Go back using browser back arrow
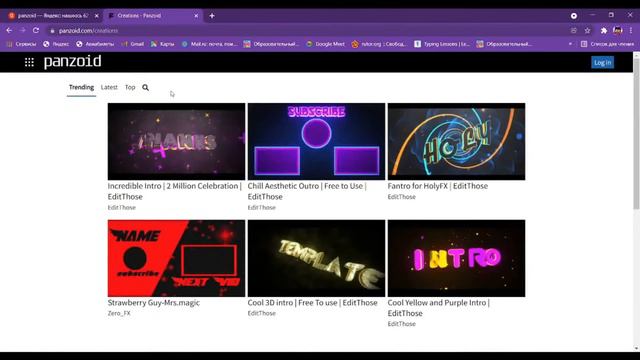 [x=9, y=30]
